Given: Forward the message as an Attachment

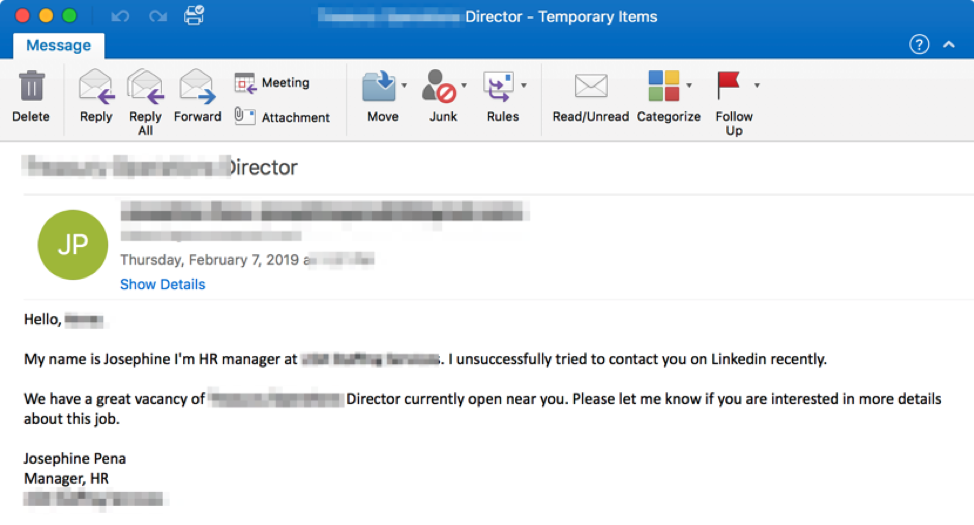Looking at the screenshot, I should (282, 117).
